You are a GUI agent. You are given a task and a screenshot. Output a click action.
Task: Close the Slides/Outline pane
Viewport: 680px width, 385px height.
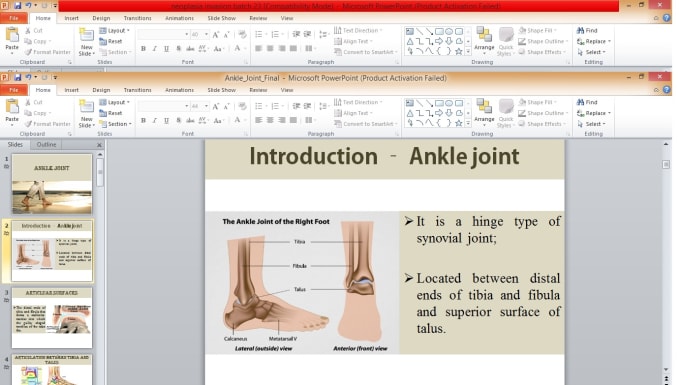[x=99, y=145]
